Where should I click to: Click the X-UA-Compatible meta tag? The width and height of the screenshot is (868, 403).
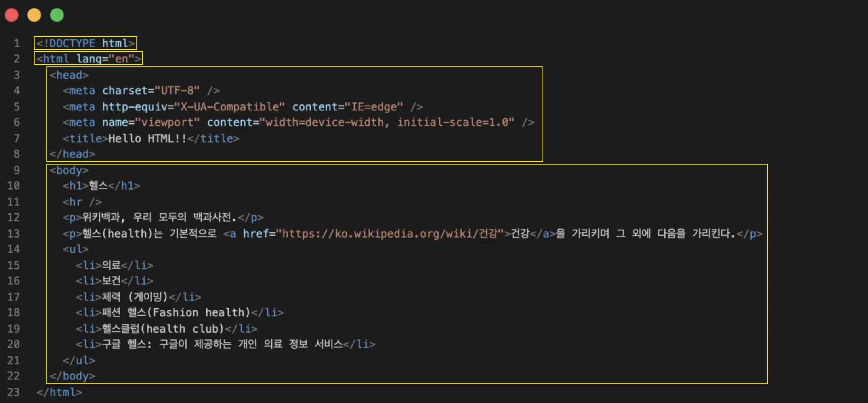243,106
